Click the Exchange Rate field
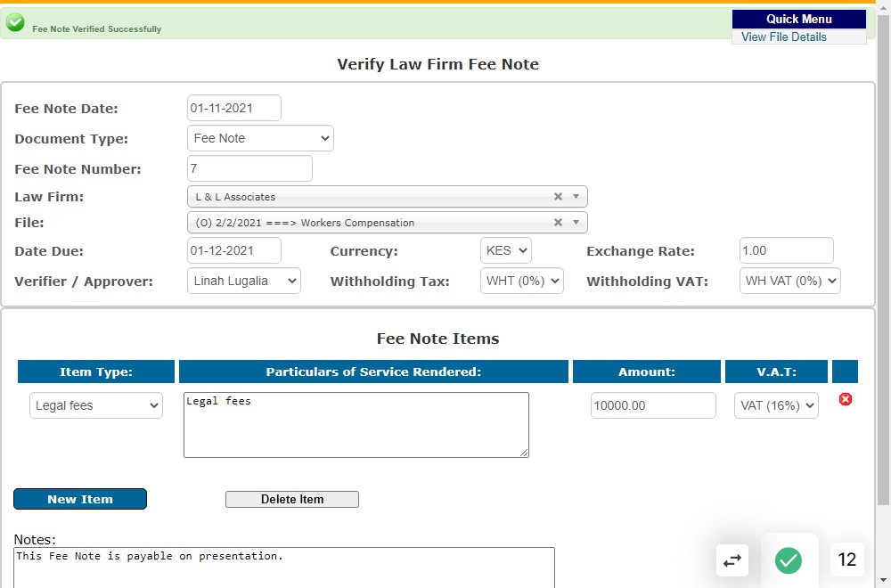This screenshot has width=891, height=588. (x=787, y=250)
